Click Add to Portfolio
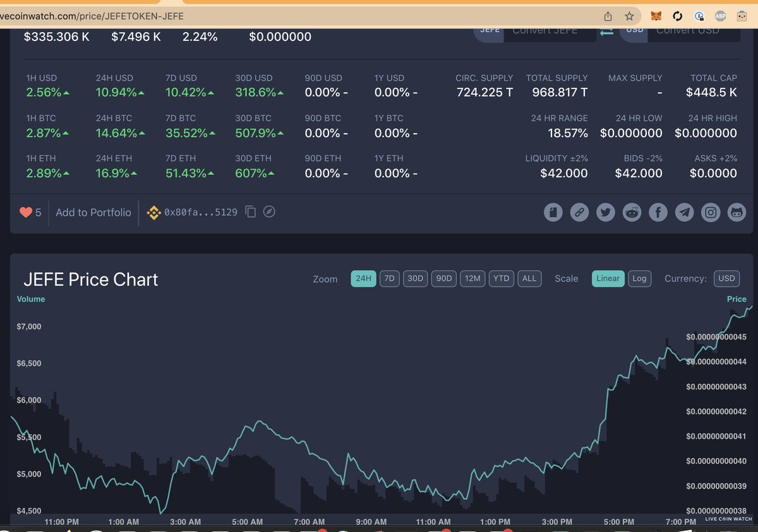The width and height of the screenshot is (758, 532). [x=93, y=213]
